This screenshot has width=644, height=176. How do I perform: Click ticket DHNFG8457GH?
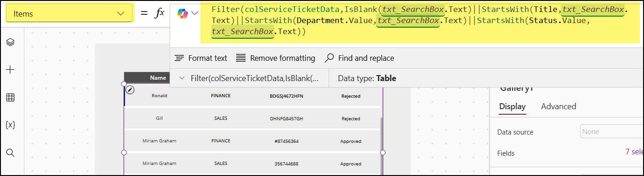(x=286, y=119)
